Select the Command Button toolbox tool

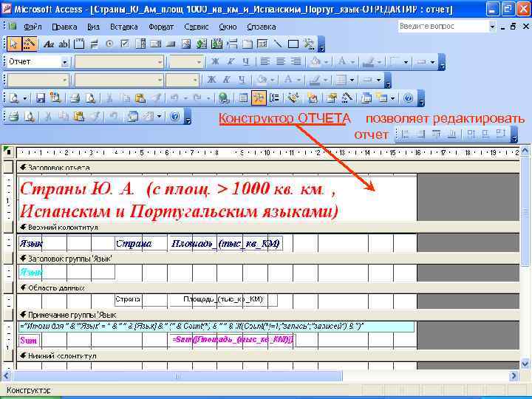tap(171, 44)
